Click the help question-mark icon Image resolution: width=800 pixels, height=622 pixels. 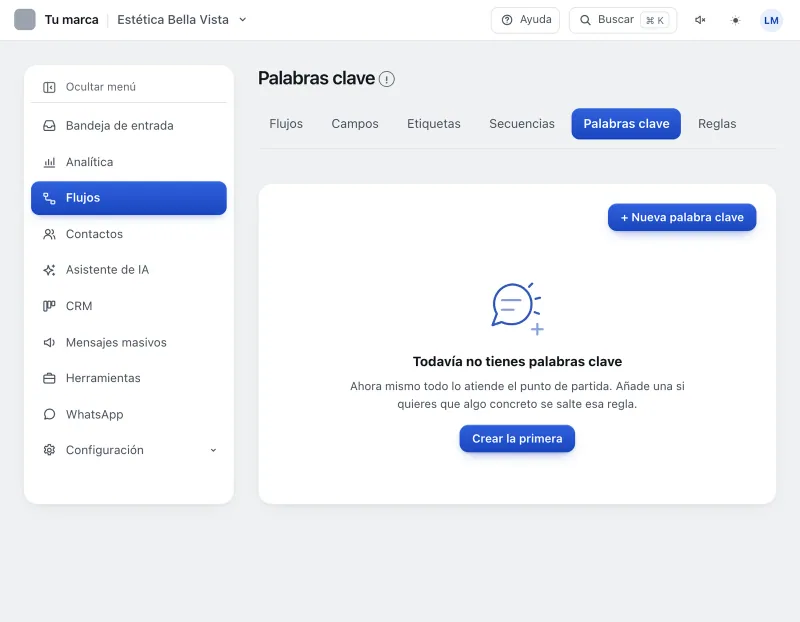click(x=507, y=20)
